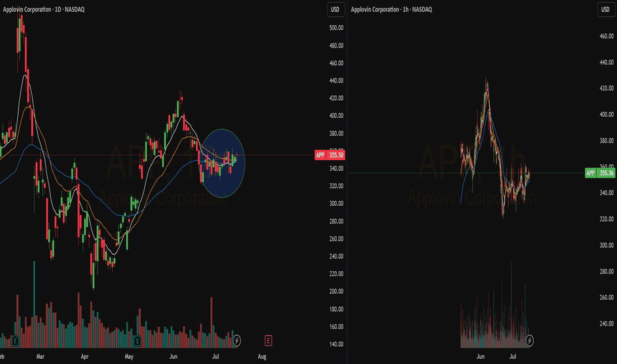The image size is (617, 364).
Task: Click 140.00 on the daily chart price axis
Action: [336, 344]
